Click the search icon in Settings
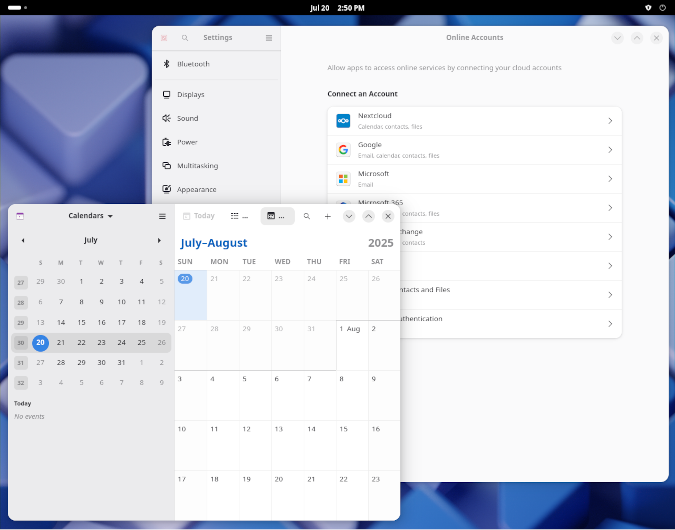The width and height of the screenshot is (675, 530). coord(185,38)
